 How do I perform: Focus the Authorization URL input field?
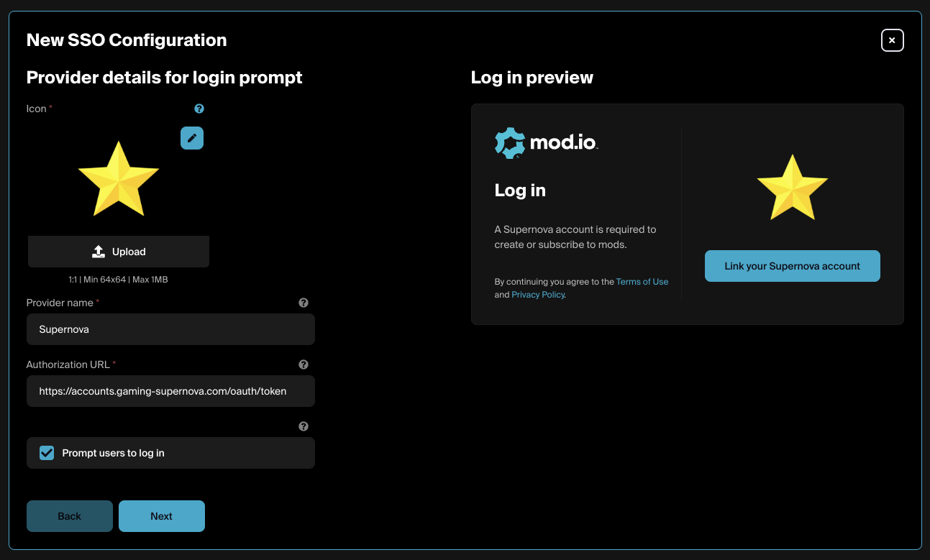pyautogui.click(x=170, y=391)
